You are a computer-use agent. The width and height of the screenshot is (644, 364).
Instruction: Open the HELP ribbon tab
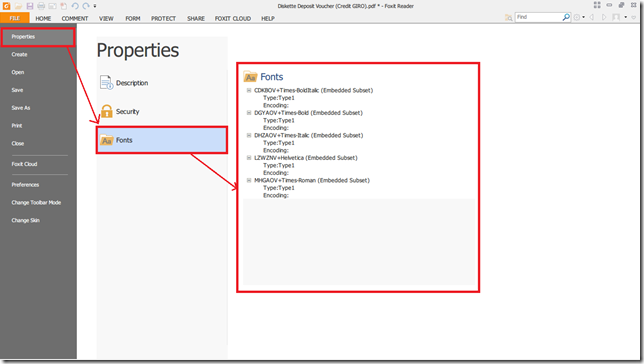[268, 18]
